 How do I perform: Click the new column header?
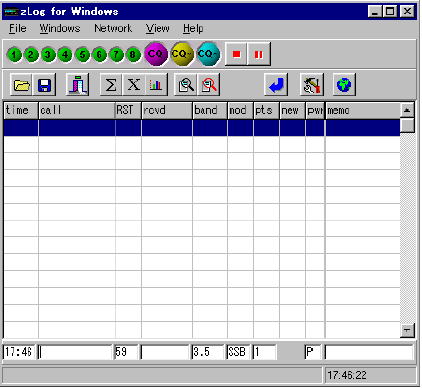click(292, 110)
